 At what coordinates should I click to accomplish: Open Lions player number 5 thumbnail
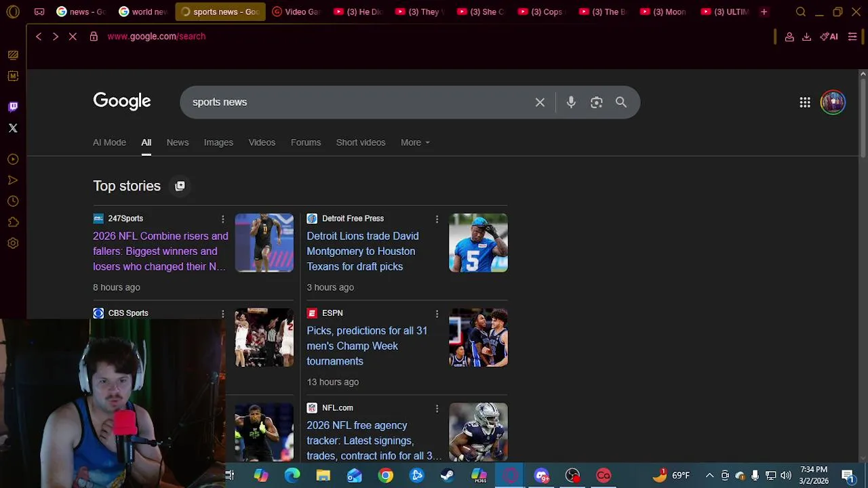[x=478, y=243]
